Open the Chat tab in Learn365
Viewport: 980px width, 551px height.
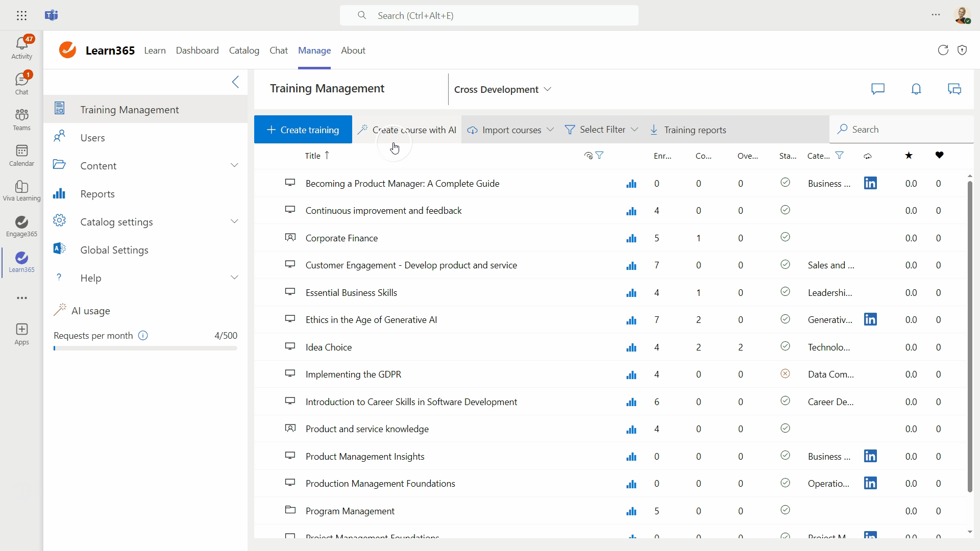click(279, 51)
